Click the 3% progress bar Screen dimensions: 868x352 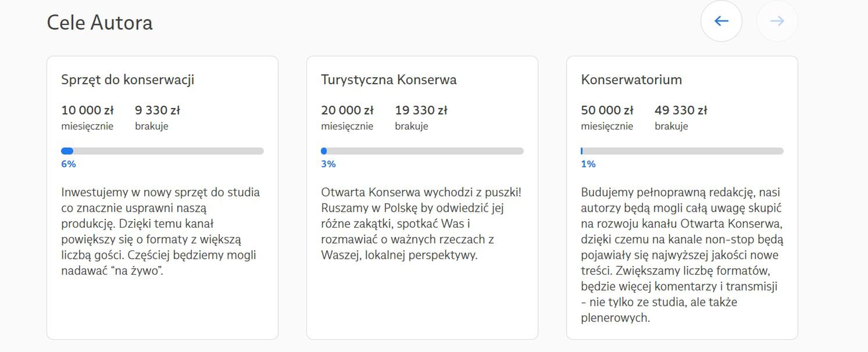422,151
